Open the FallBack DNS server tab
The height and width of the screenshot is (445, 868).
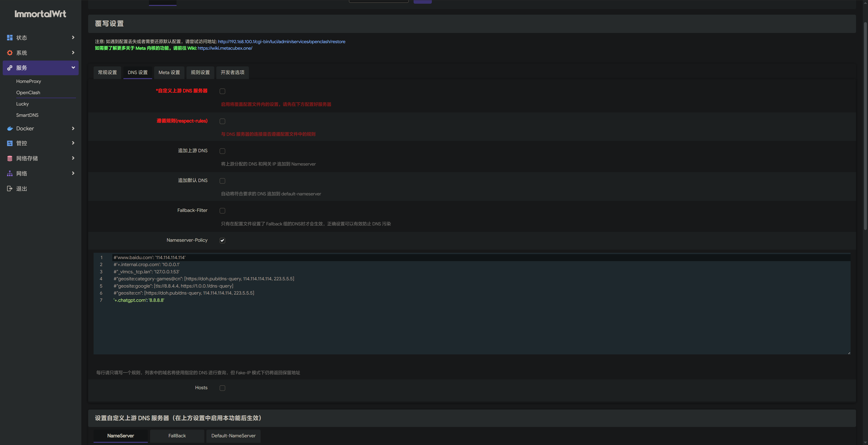pyautogui.click(x=177, y=436)
